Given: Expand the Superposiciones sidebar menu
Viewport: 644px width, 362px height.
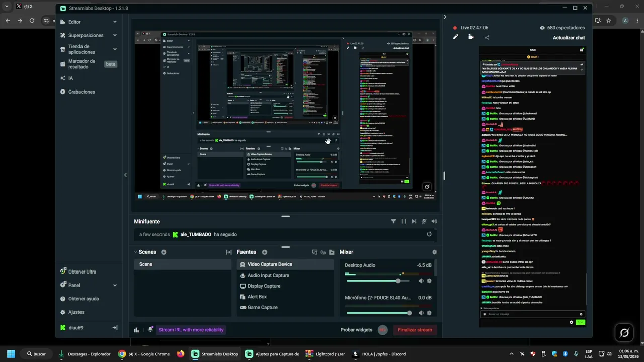Looking at the screenshot, I should 115,35.
